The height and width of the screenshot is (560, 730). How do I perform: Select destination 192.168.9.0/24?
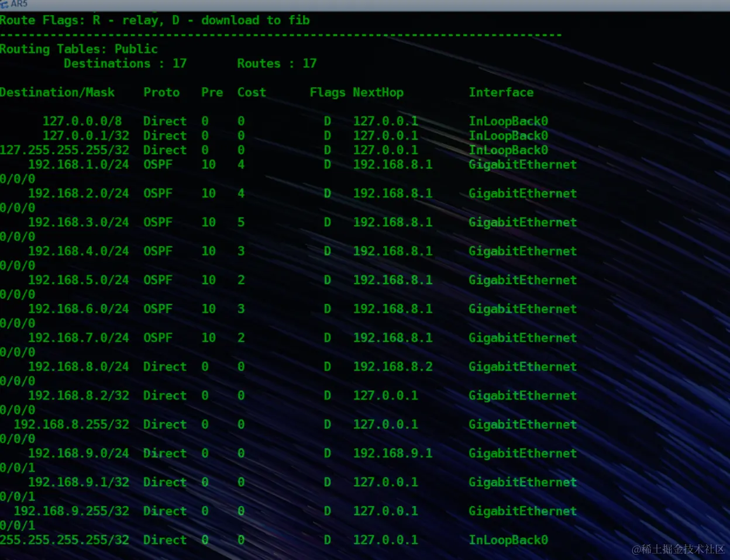[79, 454]
